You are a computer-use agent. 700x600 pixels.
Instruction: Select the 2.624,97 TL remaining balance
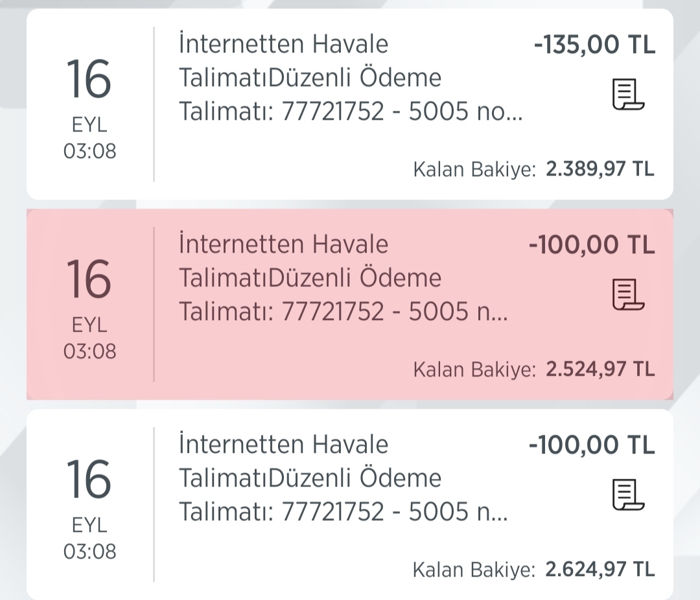point(600,569)
